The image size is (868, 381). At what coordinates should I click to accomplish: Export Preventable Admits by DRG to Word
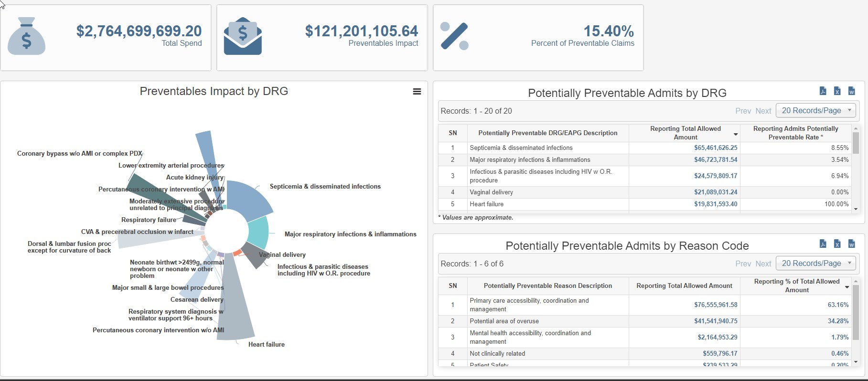[852, 91]
